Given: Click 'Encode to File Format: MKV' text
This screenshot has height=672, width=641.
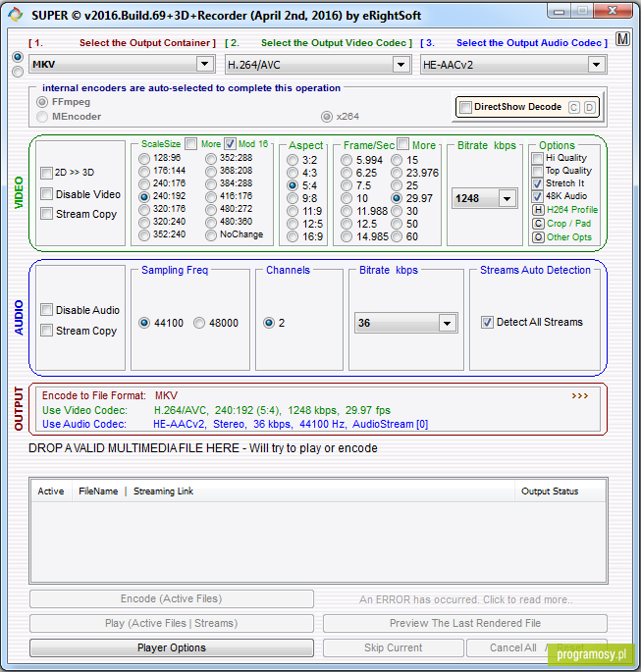Looking at the screenshot, I should pos(110,395).
